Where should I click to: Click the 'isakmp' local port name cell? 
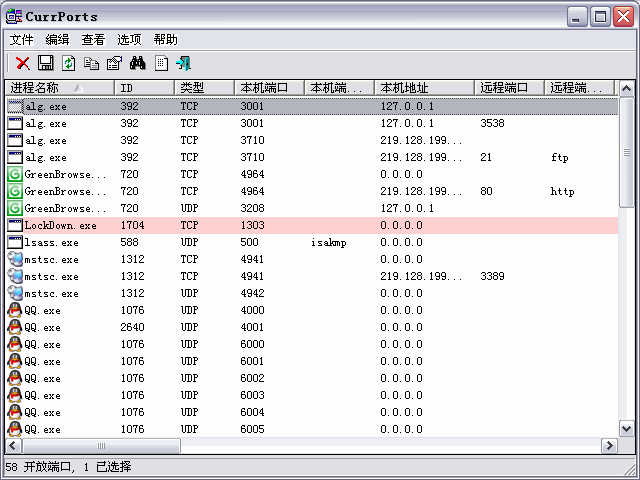pyautogui.click(x=329, y=242)
